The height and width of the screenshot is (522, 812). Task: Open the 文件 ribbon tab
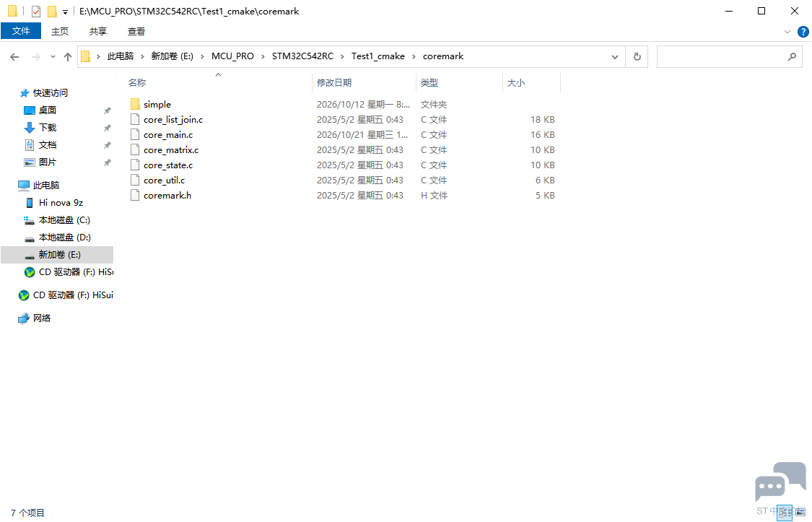[21, 31]
